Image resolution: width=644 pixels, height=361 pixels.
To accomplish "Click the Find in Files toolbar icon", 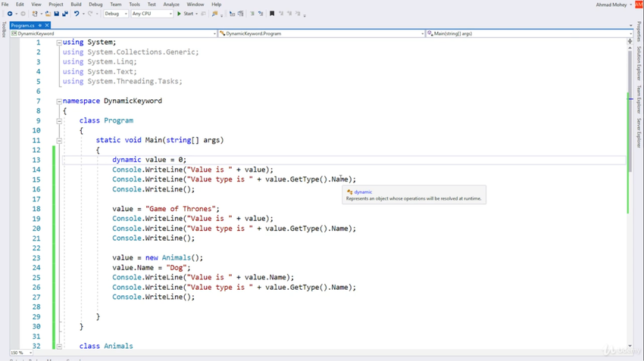I will [x=214, y=14].
